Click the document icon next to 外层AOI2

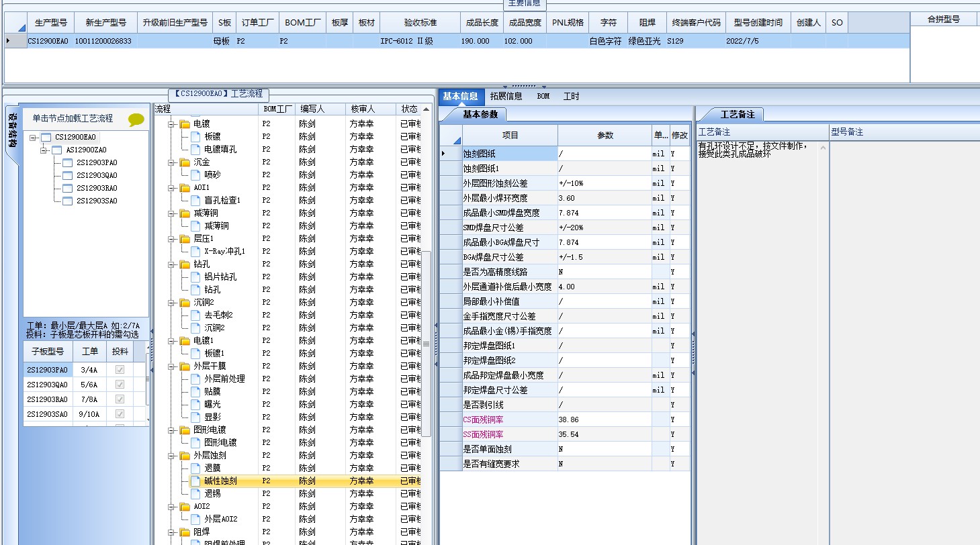(x=195, y=519)
